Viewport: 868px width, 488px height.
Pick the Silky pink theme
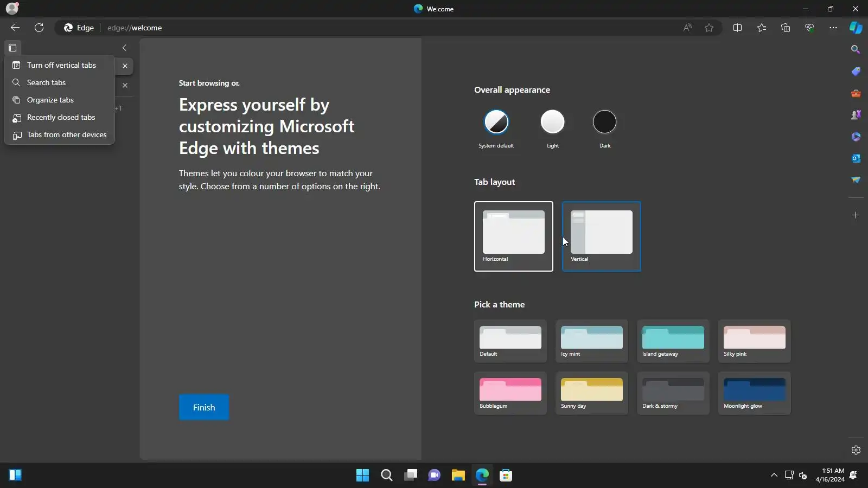click(x=755, y=341)
